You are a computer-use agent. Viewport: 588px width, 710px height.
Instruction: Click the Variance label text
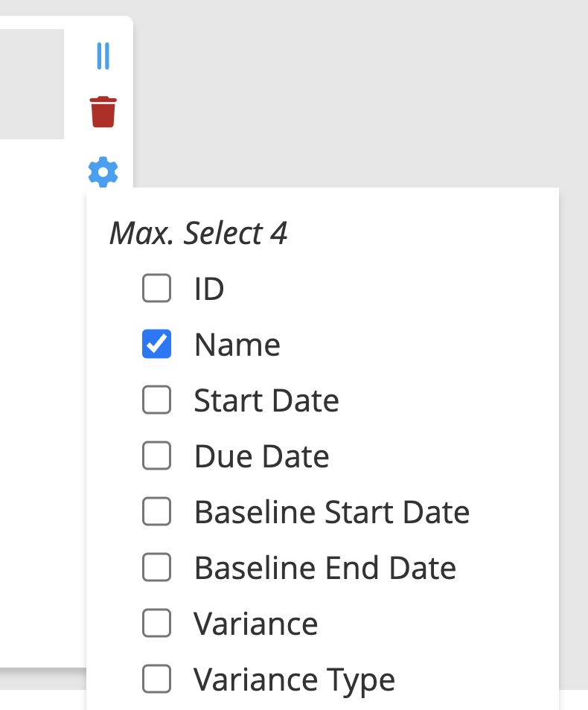[255, 623]
